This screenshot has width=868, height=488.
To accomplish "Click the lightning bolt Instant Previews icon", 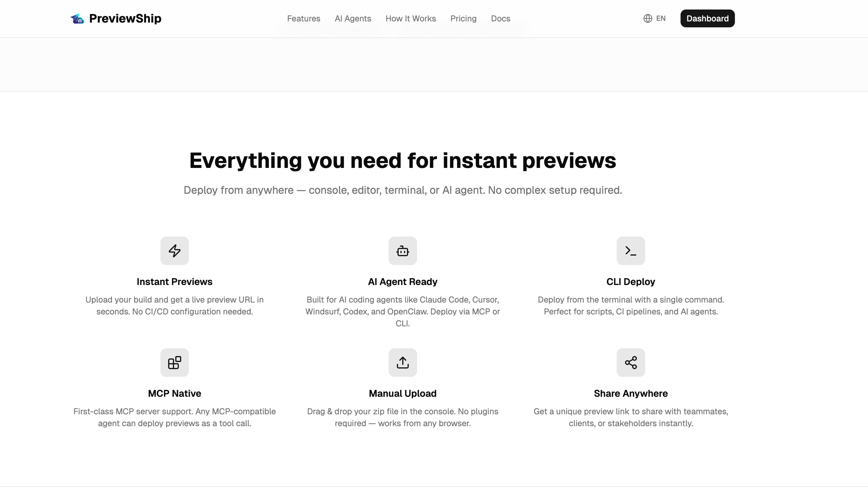I will click(175, 251).
